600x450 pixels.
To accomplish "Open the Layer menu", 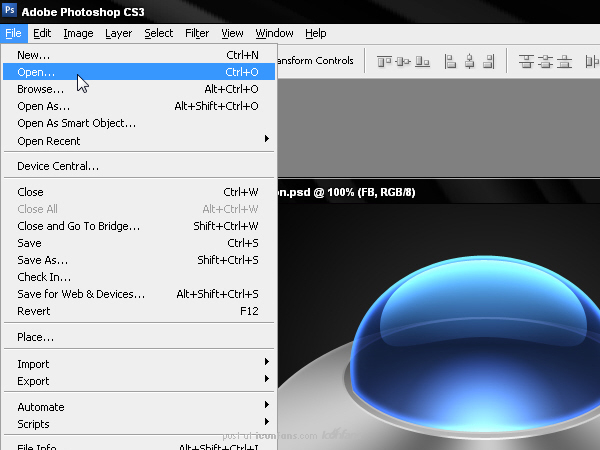I will click(x=119, y=34).
